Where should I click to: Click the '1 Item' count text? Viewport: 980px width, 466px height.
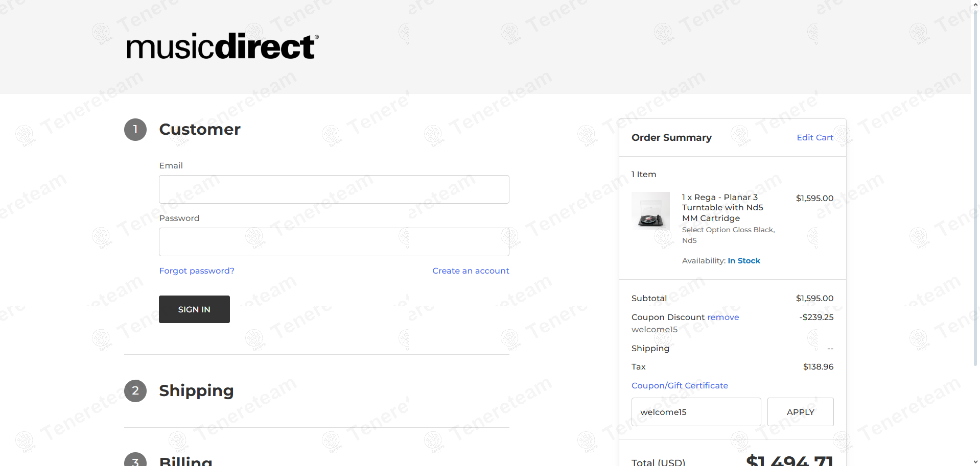(x=644, y=174)
